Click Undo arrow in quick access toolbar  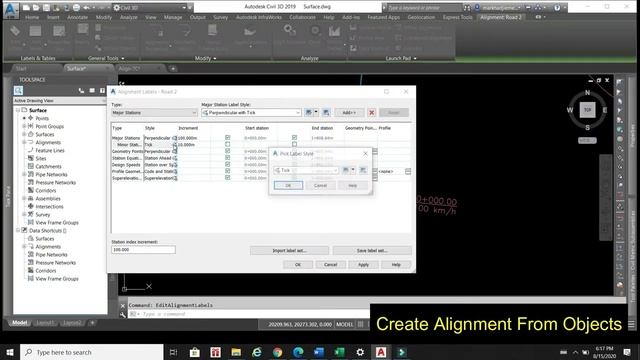86,7
